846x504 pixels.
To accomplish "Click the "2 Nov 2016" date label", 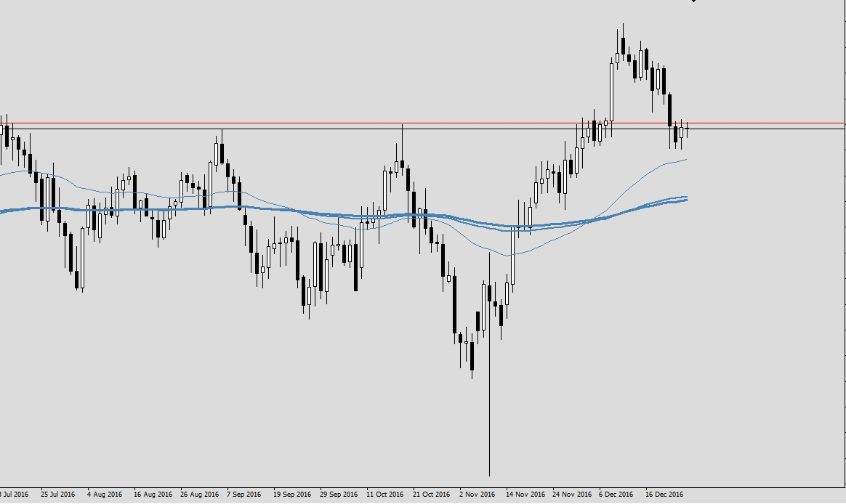I will 477,495.
